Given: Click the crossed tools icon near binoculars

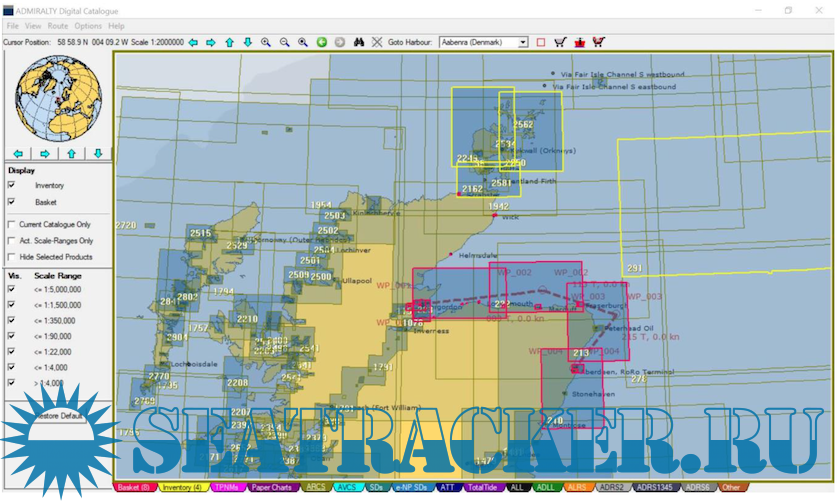Looking at the screenshot, I should [377, 43].
